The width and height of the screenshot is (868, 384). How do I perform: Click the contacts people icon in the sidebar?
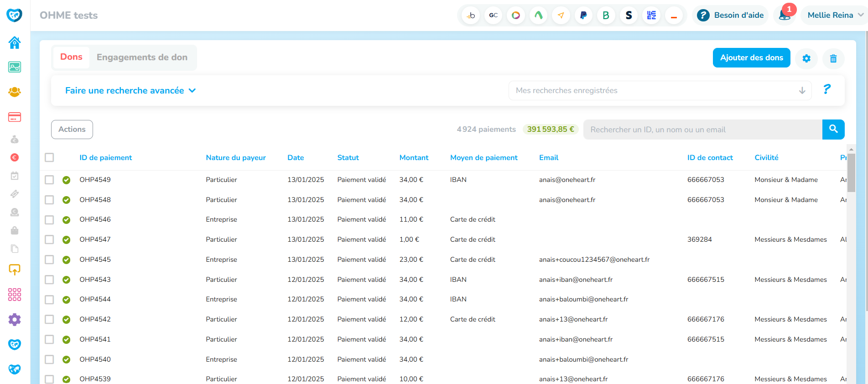(15, 92)
